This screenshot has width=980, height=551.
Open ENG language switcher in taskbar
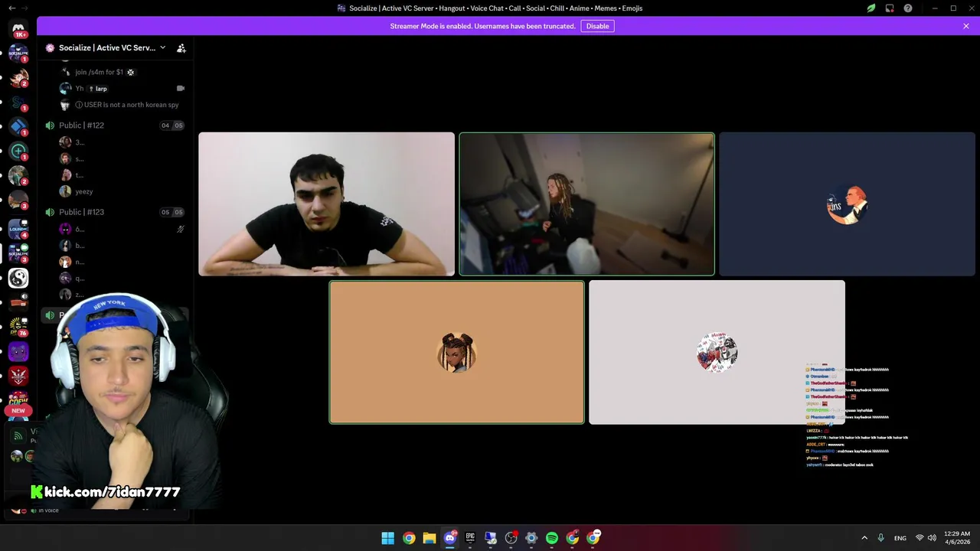pos(900,538)
